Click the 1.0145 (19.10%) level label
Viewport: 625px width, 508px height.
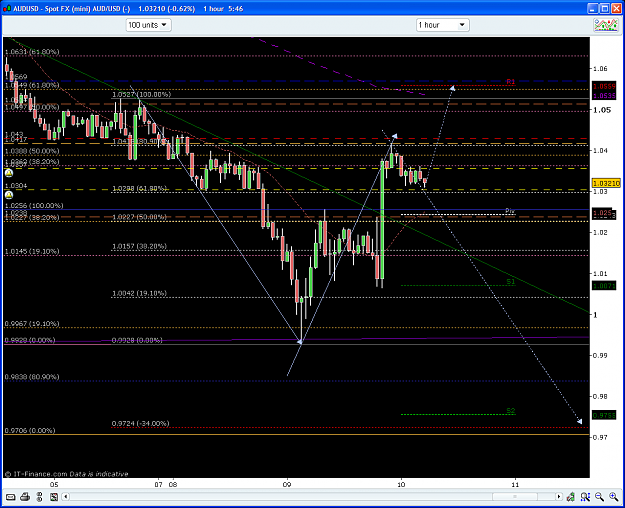[x=32, y=252]
